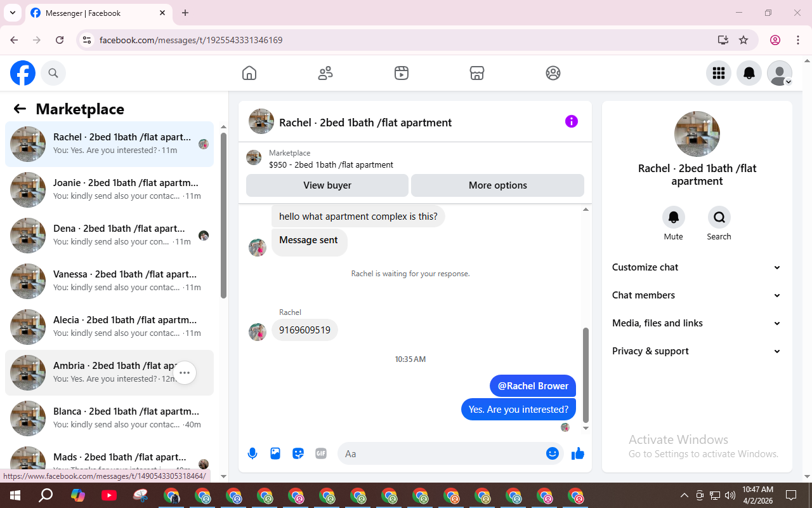Screen dimensions: 812x508
Task: Open the three-dot menu on the Ambria conversation
Action: [x=185, y=373]
